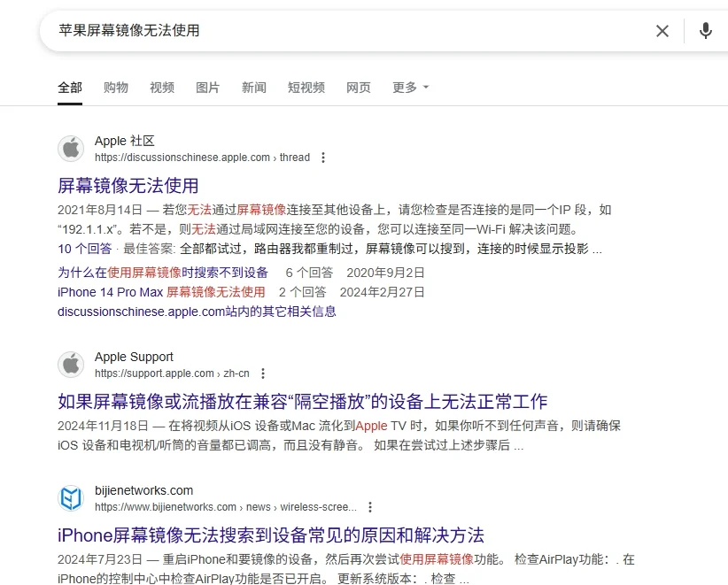Open the three-dot menu on the bijienetworks result
This screenshot has width=728, height=585.
tap(369, 506)
